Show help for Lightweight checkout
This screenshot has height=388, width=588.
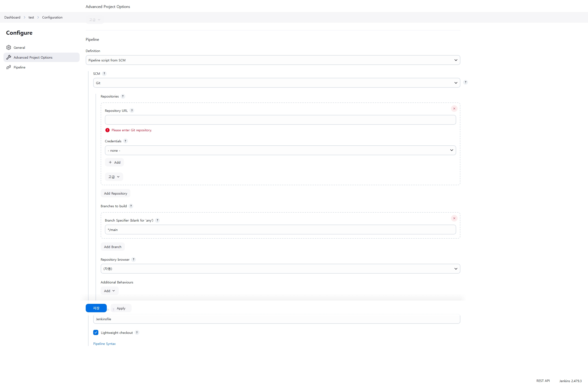click(137, 333)
